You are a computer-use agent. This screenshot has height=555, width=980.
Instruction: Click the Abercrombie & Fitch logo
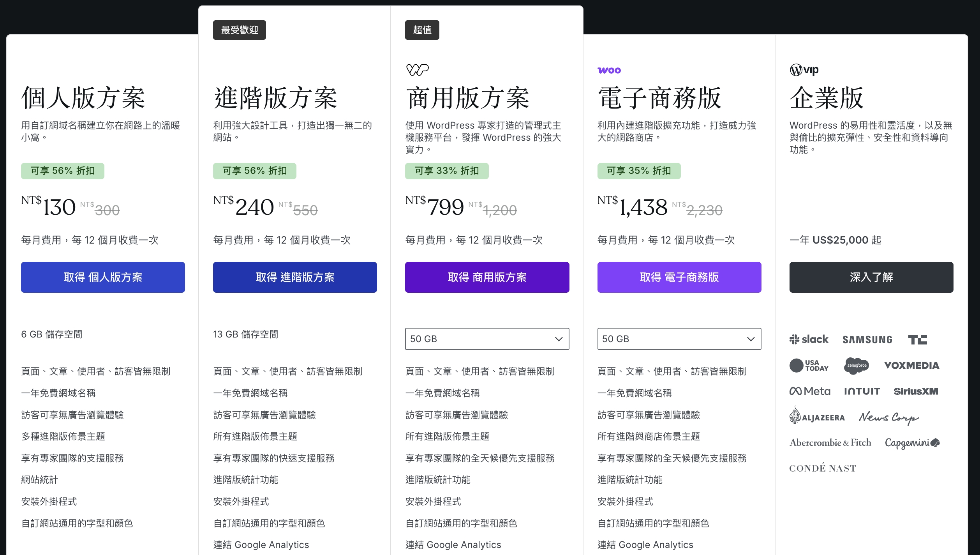830,443
